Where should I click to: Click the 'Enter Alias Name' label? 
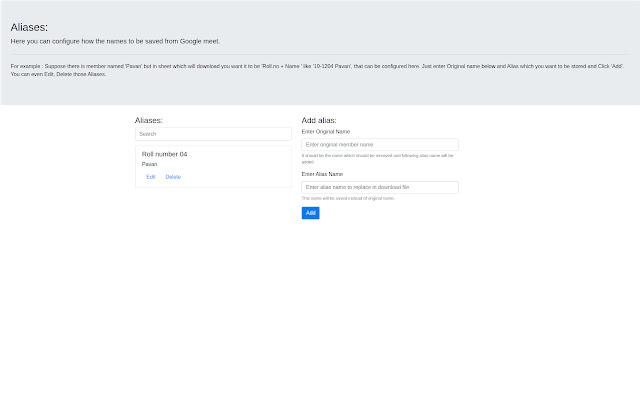(322, 174)
